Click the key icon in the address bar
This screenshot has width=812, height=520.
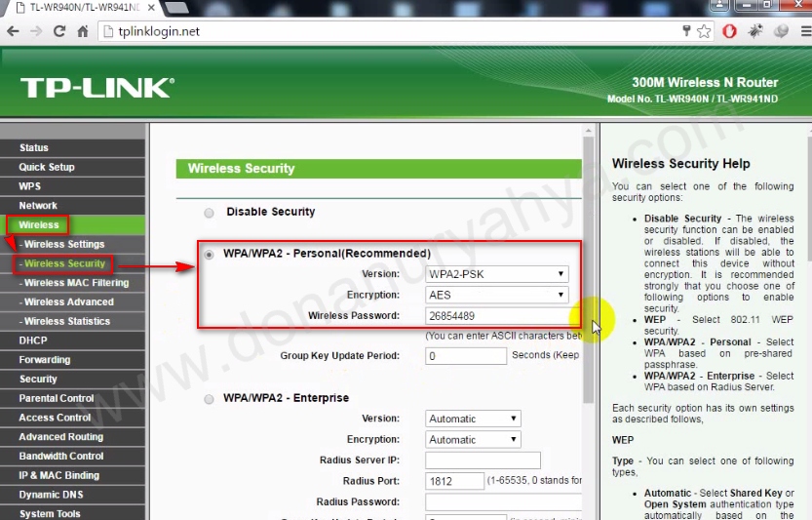click(x=686, y=30)
